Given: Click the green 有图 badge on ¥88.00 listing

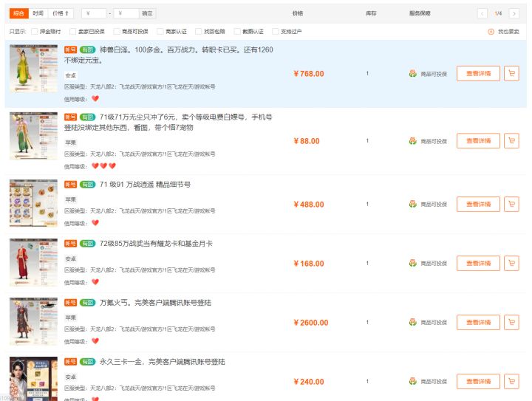Looking at the screenshot, I should click(87, 117).
